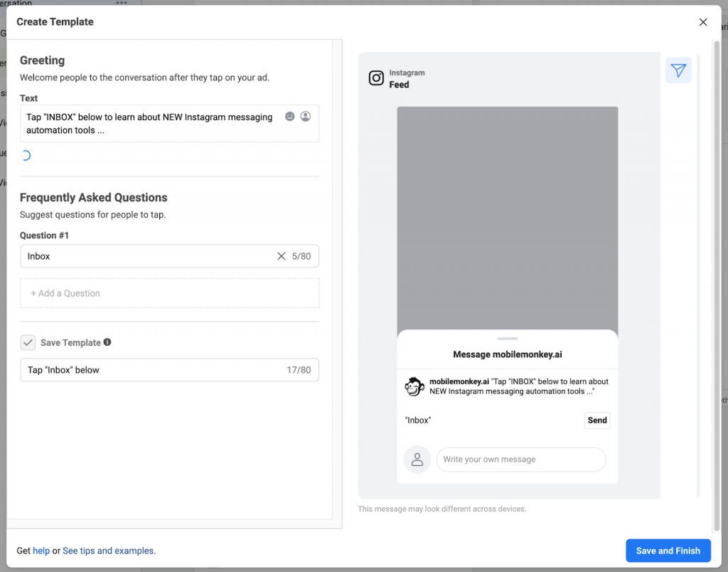Screen dimensions: 728x572
Task: Click the mobilemonkey.ai monkey avatar
Action: click(414, 386)
